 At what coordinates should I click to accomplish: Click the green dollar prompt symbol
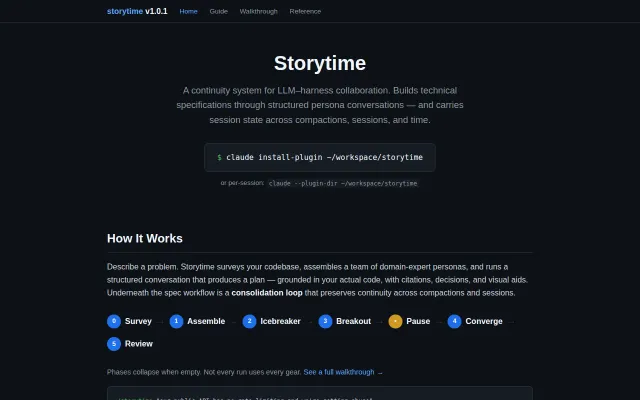point(219,157)
